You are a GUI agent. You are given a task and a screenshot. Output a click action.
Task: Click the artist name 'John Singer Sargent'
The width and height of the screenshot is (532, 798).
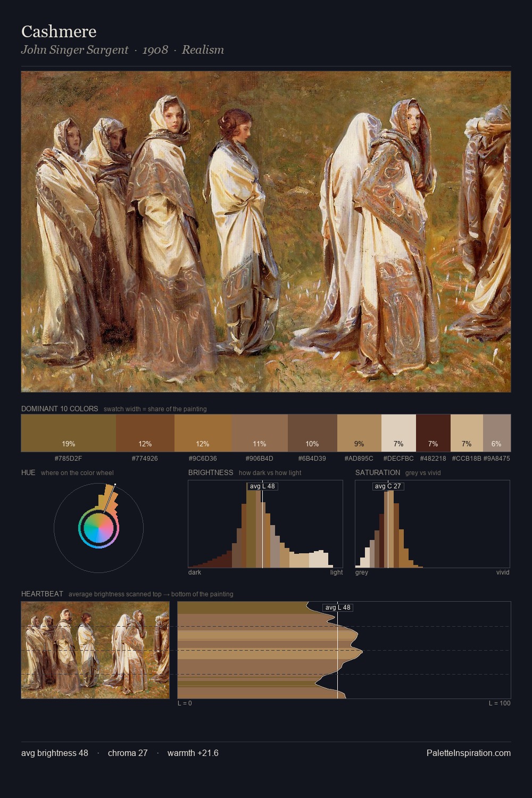coord(74,50)
